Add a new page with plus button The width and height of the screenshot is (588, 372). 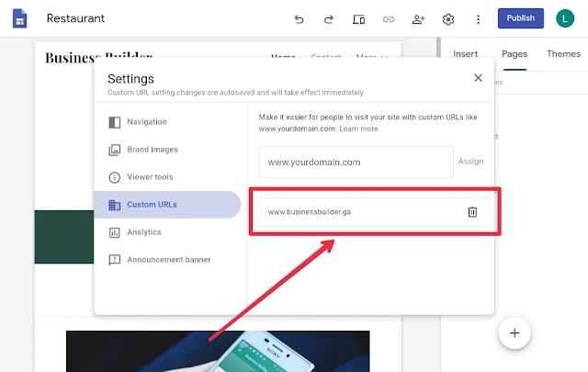(x=514, y=333)
